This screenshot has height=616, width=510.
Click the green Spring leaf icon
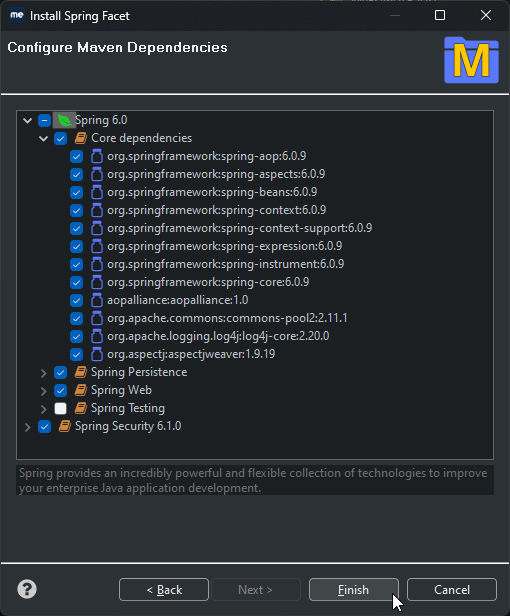click(x=64, y=120)
